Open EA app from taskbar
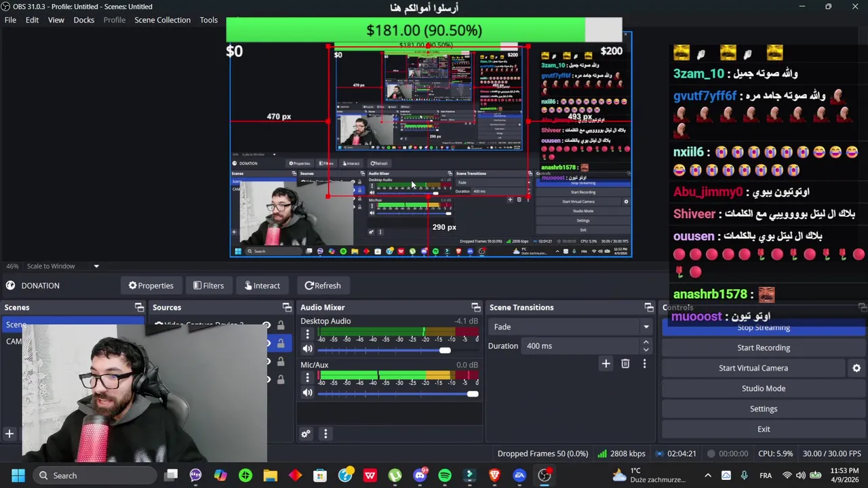868x488 pixels. pyautogui.click(x=519, y=475)
